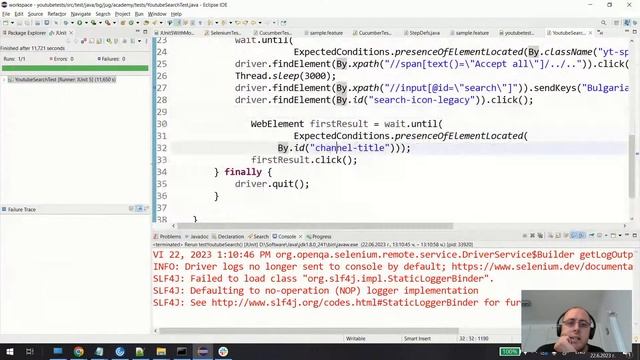The image size is (640, 360).
Task: Open Chrome from taskbar
Action: (x=79, y=351)
